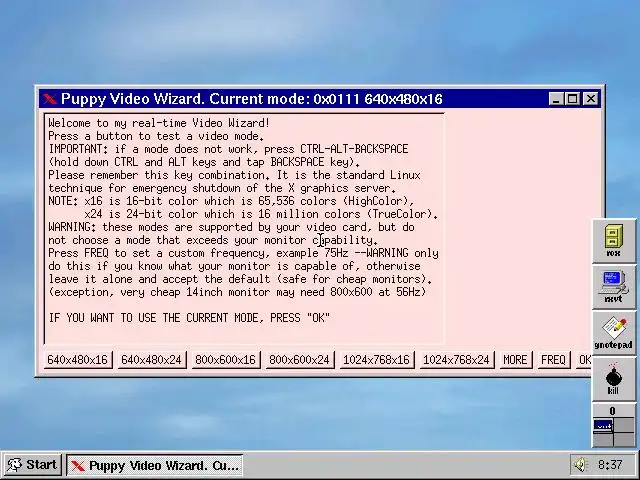Close the Puppy Video Wizard window

coord(591,99)
